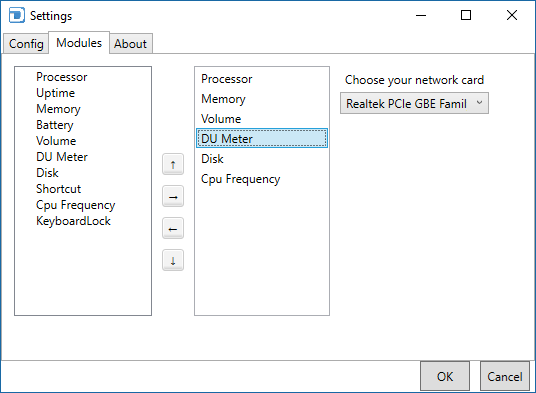Screen dimensions: 536x393
Task: Select Processor in available modules list
Action: [x=62, y=77]
